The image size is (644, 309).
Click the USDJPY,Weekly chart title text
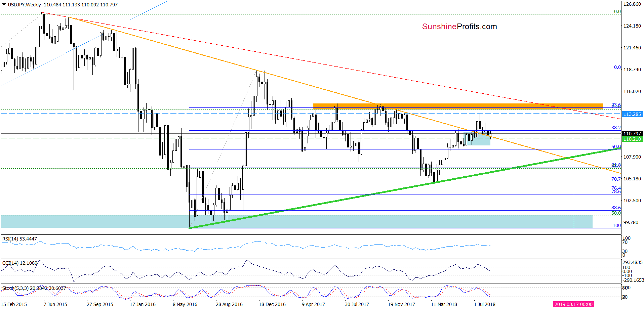click(25, 5)
